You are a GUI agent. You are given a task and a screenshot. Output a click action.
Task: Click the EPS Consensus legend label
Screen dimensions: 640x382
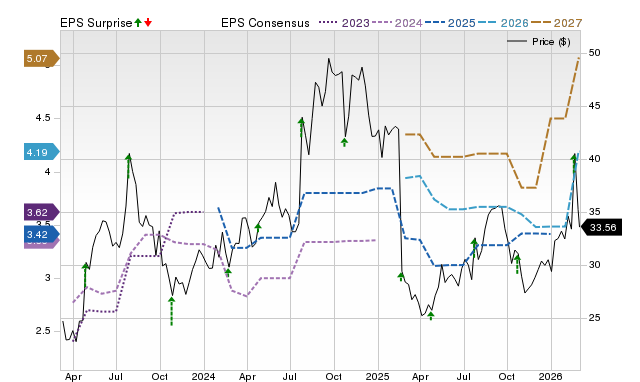click(265, 23)
